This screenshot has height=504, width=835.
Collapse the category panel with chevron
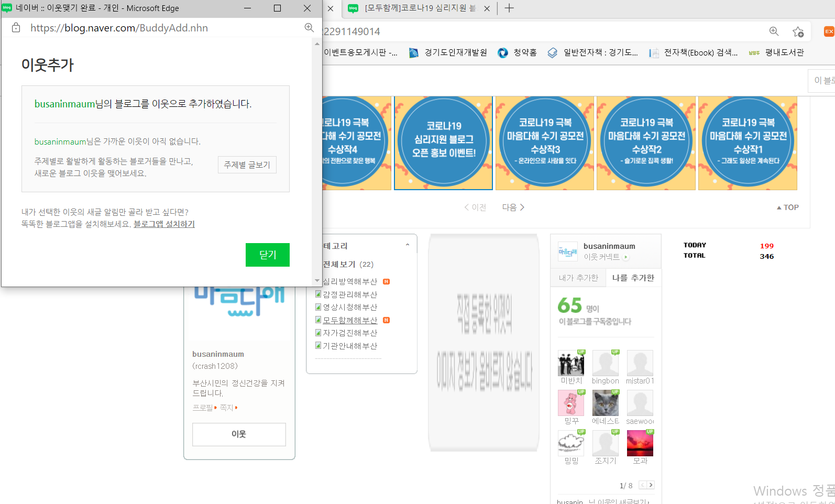click(408, 245)
